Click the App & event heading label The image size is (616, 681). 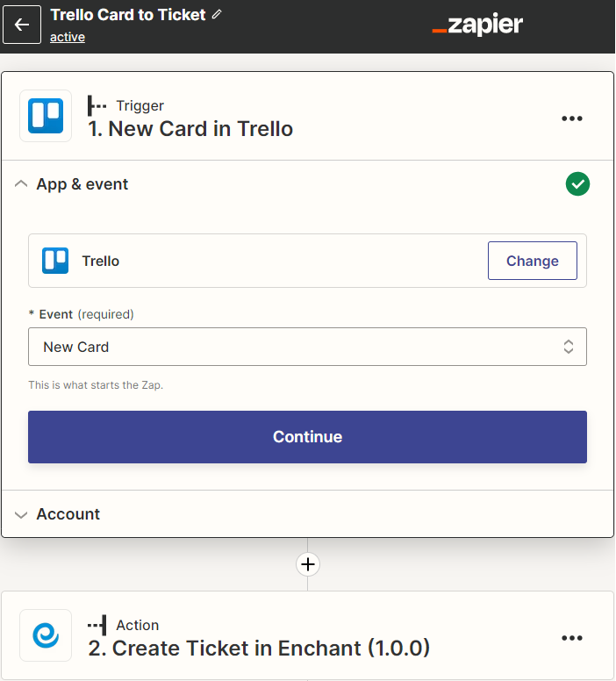click(x=82, y=184)
